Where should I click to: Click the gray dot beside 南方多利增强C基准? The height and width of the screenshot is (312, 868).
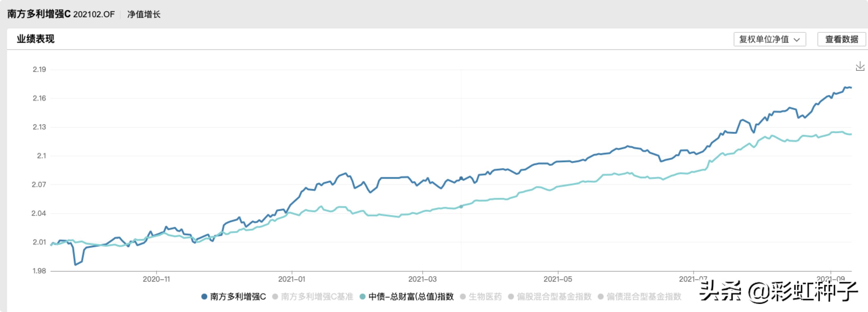click(x=275, y=297)
